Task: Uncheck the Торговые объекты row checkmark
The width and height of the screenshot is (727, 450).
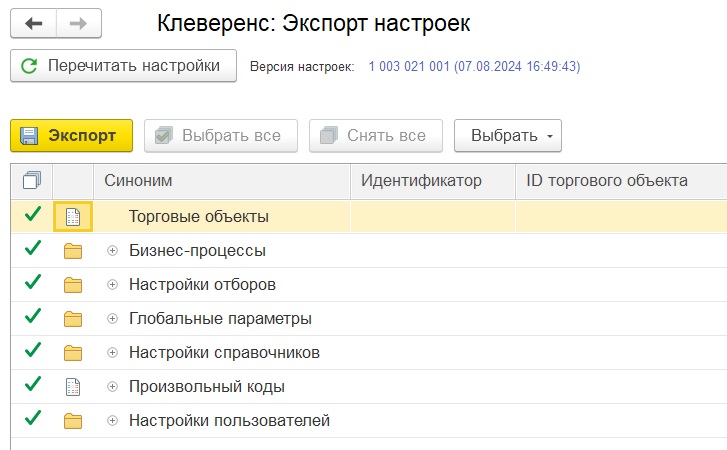Action: coord(32,214)
